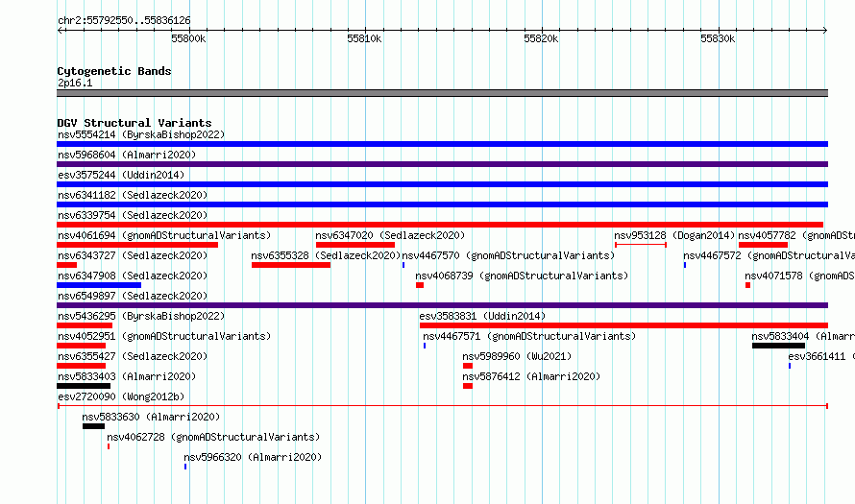
Task: Click the nsv5876412 (Almarri2020) label
Action: tap(531, 376)
